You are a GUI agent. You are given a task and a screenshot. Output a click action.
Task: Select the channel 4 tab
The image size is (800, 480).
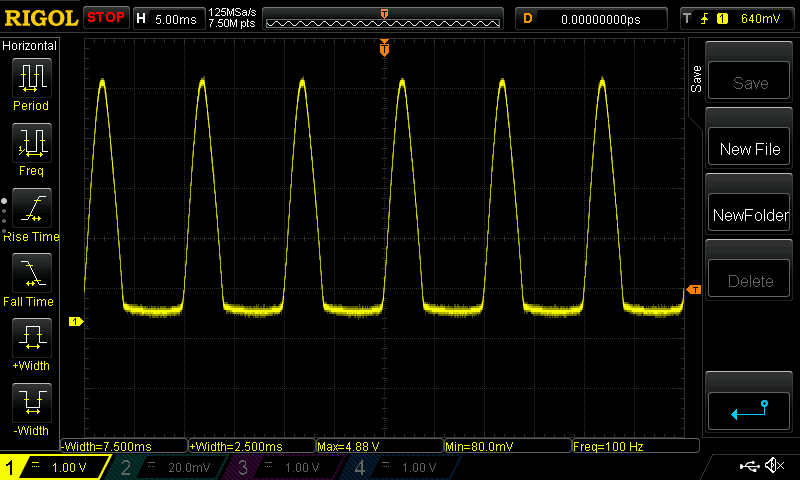click(403, 467)
